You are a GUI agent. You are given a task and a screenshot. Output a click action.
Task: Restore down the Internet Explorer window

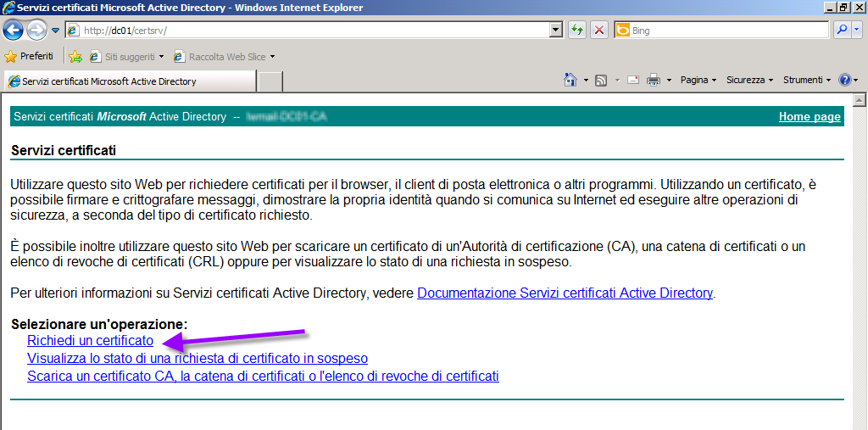click(843, 7)
